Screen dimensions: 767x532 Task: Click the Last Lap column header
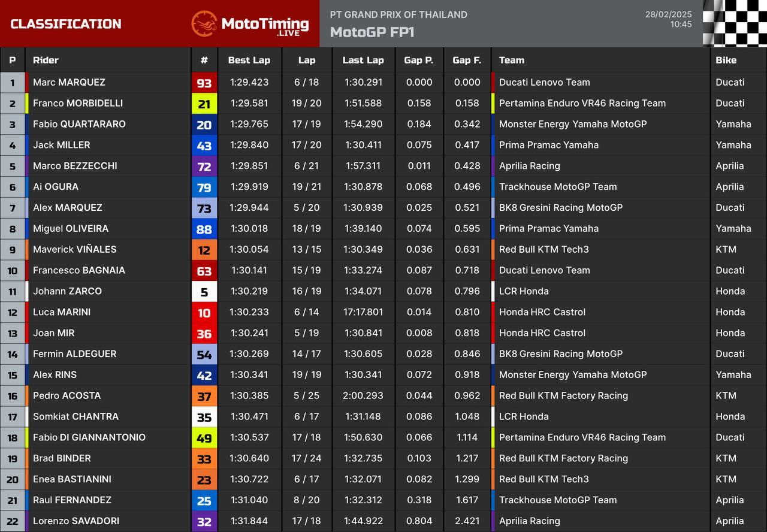click(x=363, y=60)
